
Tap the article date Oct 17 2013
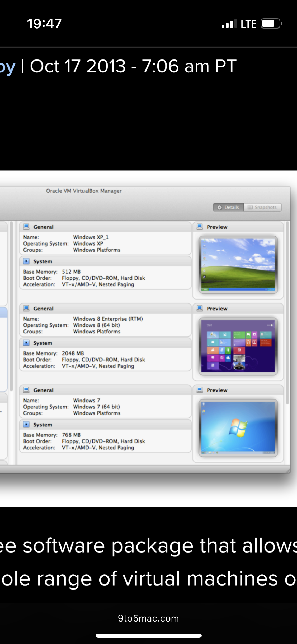(x=78, y=66)
